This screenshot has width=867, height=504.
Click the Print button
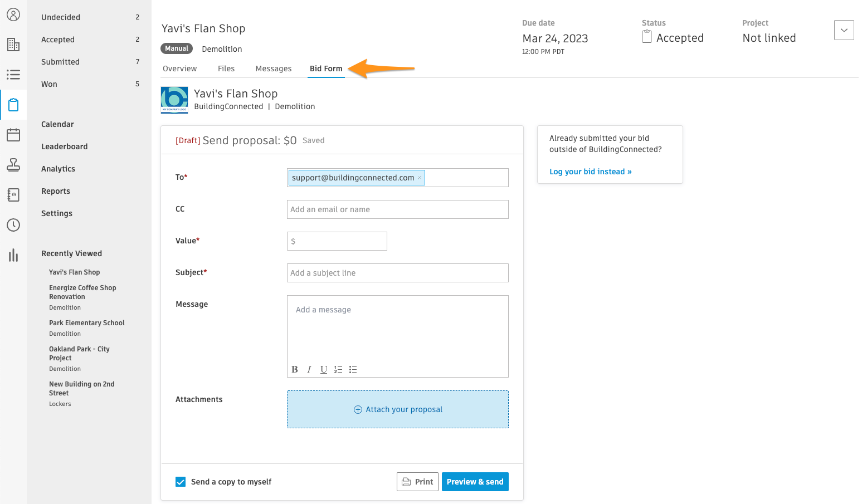tap(418, 482)
